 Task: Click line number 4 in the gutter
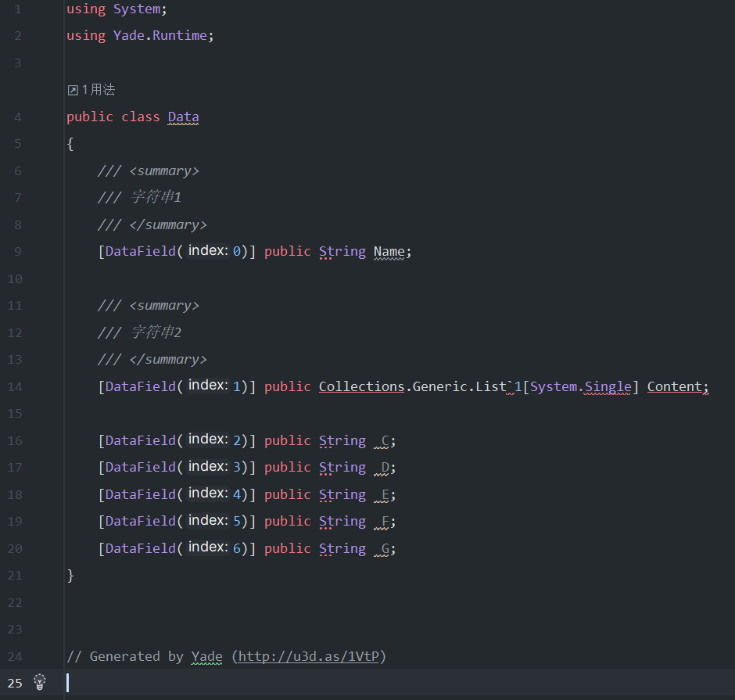coord(18,117)
